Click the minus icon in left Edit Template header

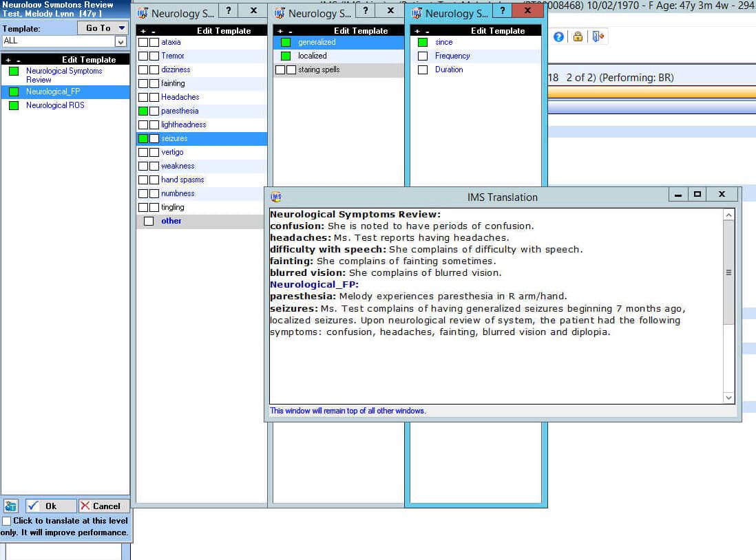(x=19, y=61)
